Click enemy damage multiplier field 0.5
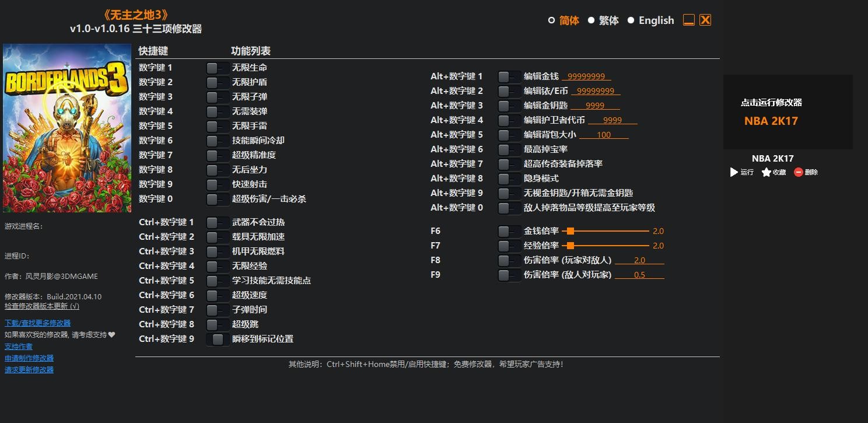868x423 pixels. pos(639,275)
